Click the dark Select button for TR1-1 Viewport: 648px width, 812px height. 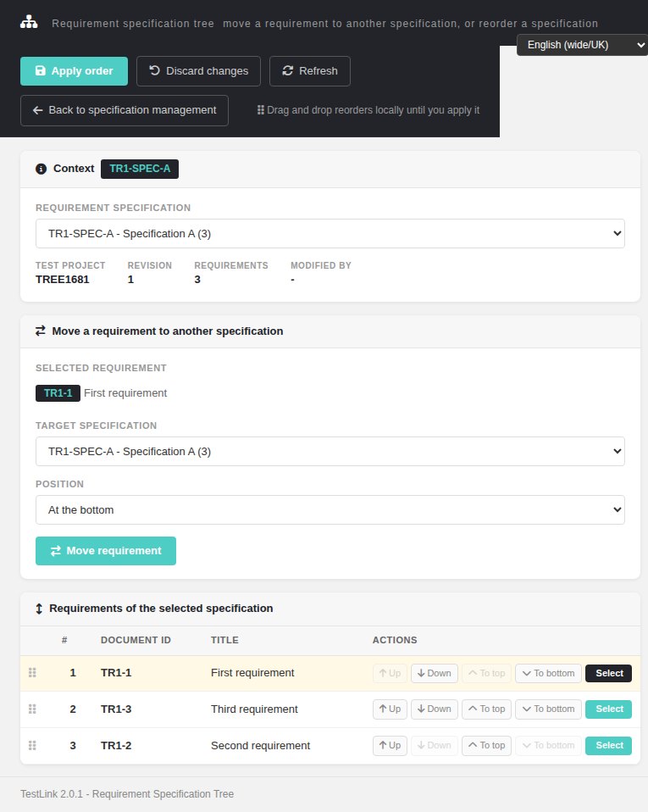(609, 673)
